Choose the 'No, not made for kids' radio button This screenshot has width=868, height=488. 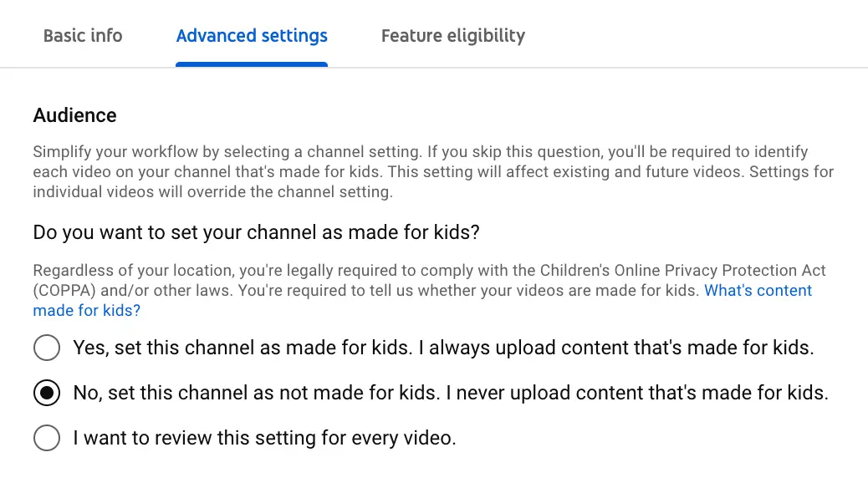[x=47, y=393]
